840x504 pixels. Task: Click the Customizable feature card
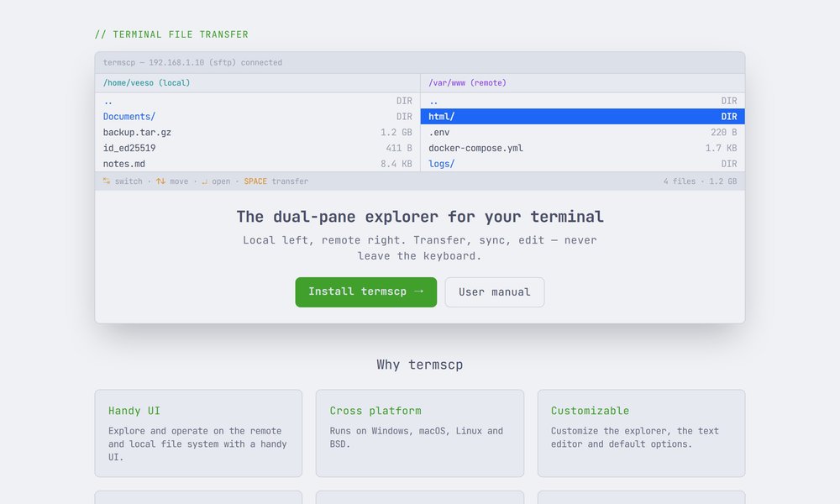(641, 433)
